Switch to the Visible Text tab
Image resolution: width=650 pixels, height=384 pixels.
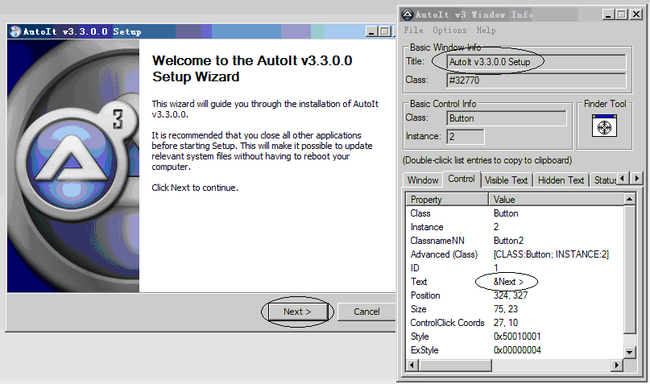pos(506,180)
